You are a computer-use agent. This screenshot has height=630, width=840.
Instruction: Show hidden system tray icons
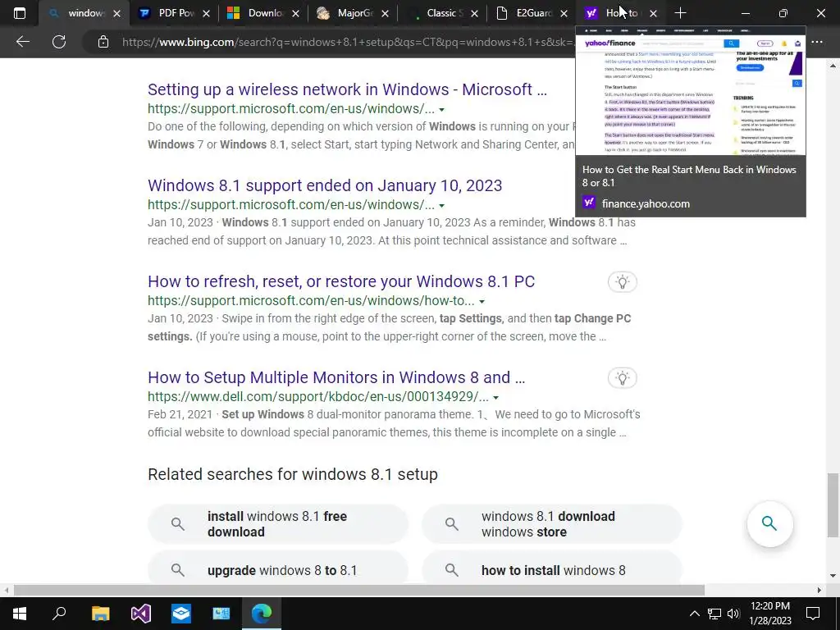[x=694, y=614]
